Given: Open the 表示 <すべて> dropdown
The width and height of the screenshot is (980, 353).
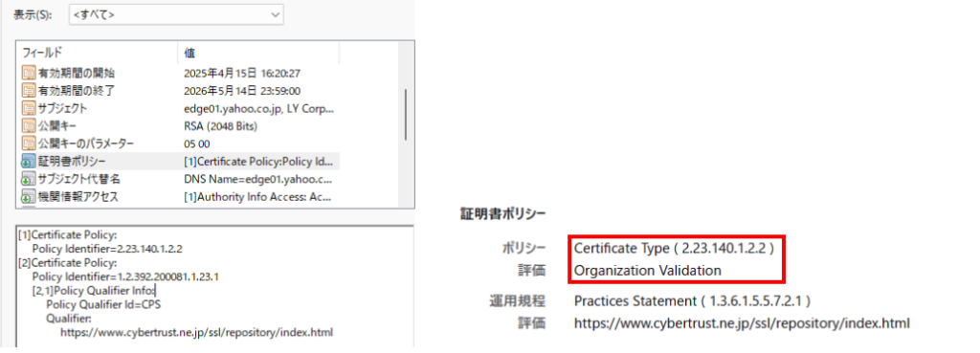Looking at the screenshot, I should click(x=176, y=14).
